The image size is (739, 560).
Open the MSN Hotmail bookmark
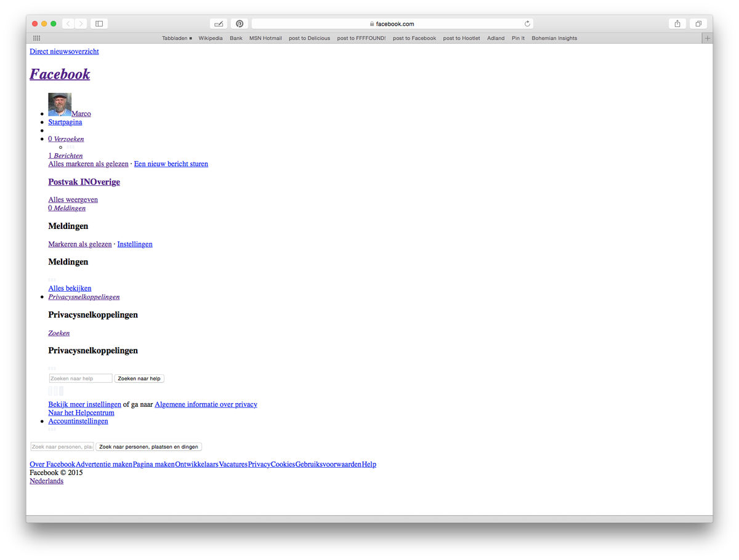[x=265, y=38]
